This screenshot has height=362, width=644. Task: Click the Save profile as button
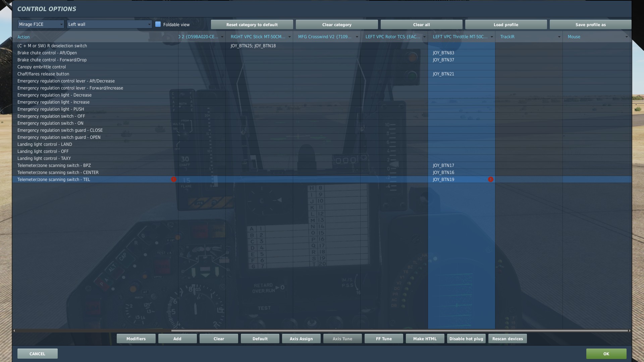pos(590,24)
